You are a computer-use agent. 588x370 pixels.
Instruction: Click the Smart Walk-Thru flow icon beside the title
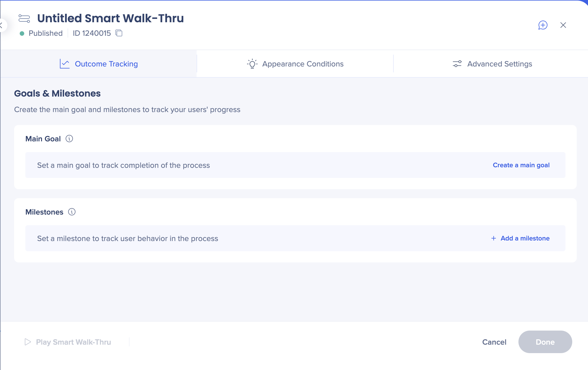pyautogui.click(x=24, y=18)
